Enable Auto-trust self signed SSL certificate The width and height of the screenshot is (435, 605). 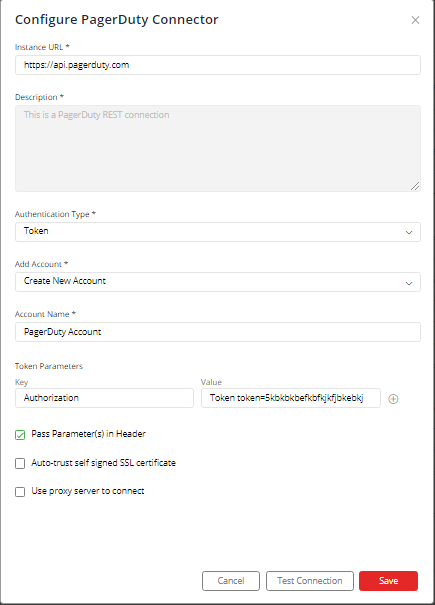(20, 463)
